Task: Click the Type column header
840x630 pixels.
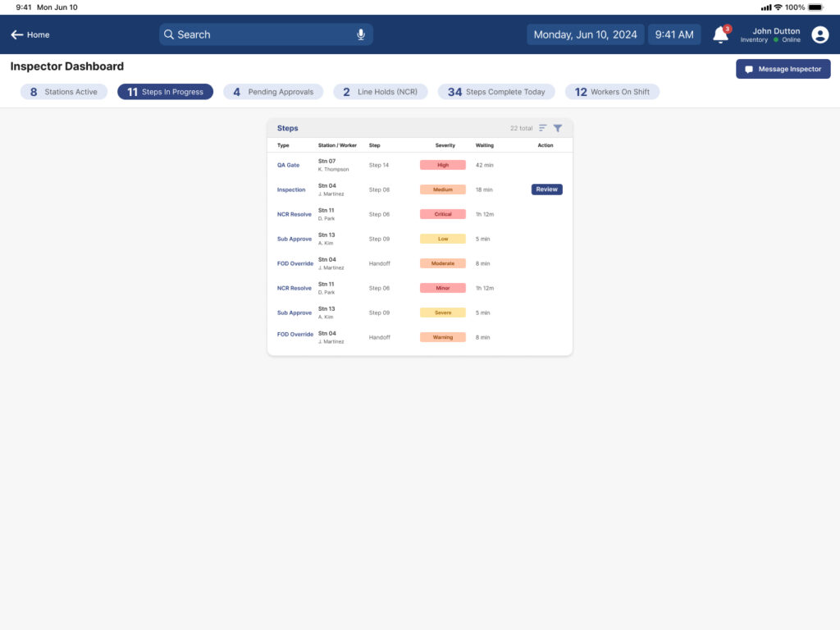Action: pyautogui.click(x=283, y=146)
